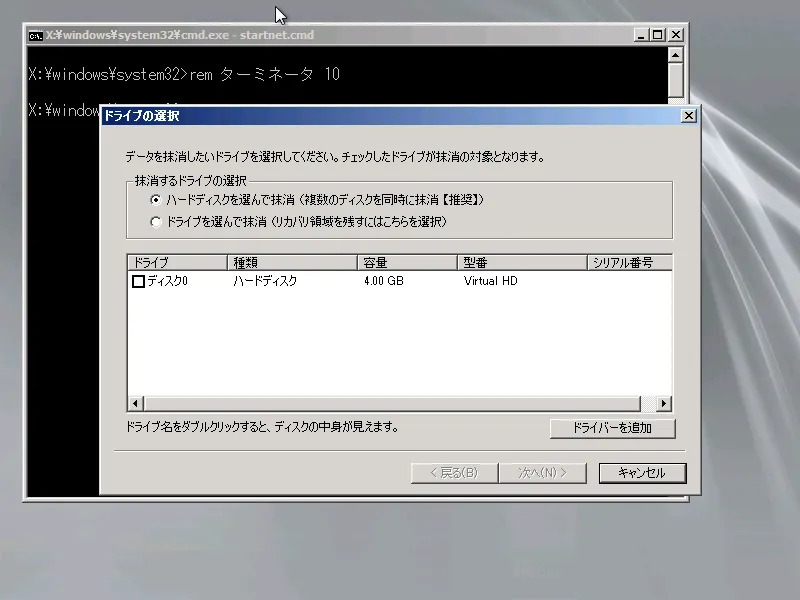Click cmd window scroll up arrow
The width and height of the screenshot is (800, 600).
coord(676,55)
